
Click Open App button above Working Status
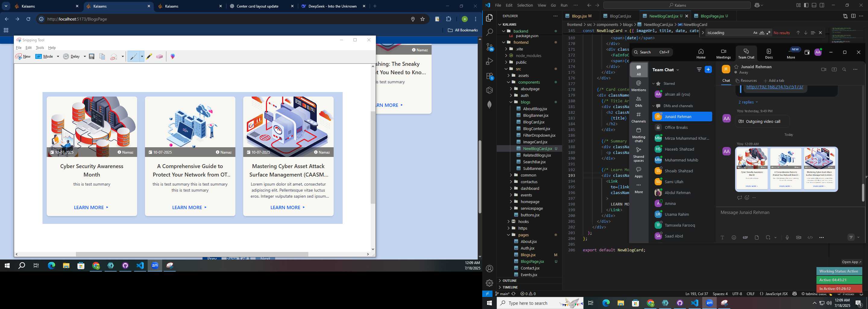point(851,262)
